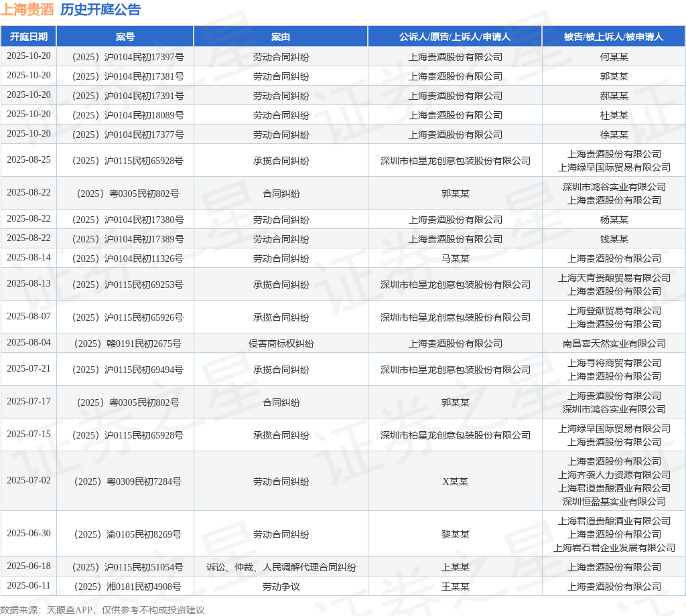Viewport: 686px width, 616px height.
Task: Click 南昌喜天然实业有限公司
Action: [614, 343]
